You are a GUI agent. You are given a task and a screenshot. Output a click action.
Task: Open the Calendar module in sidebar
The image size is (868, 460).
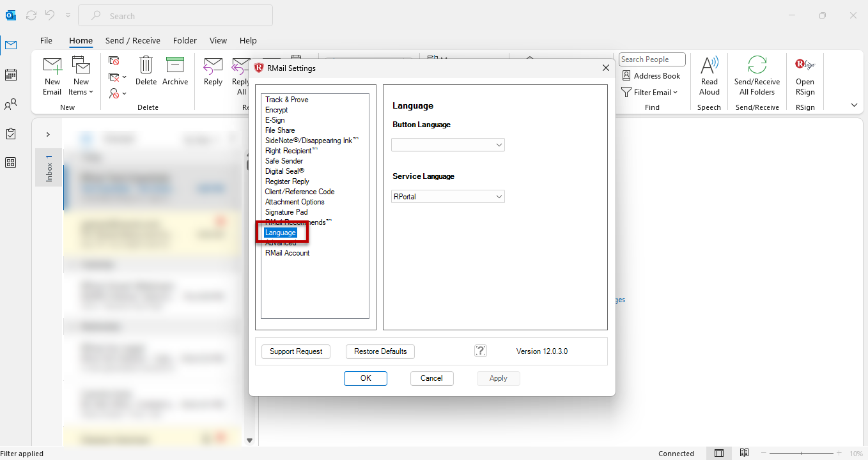coord(11,75)
